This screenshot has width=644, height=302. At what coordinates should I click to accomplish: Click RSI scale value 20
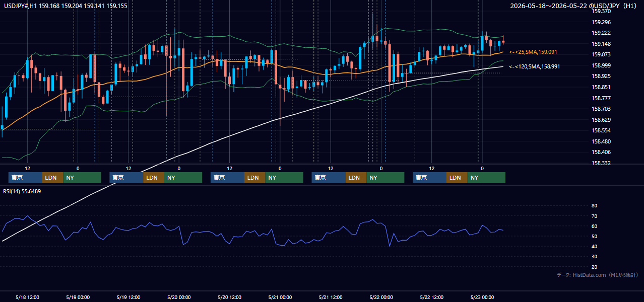click(x=594, y=267)
